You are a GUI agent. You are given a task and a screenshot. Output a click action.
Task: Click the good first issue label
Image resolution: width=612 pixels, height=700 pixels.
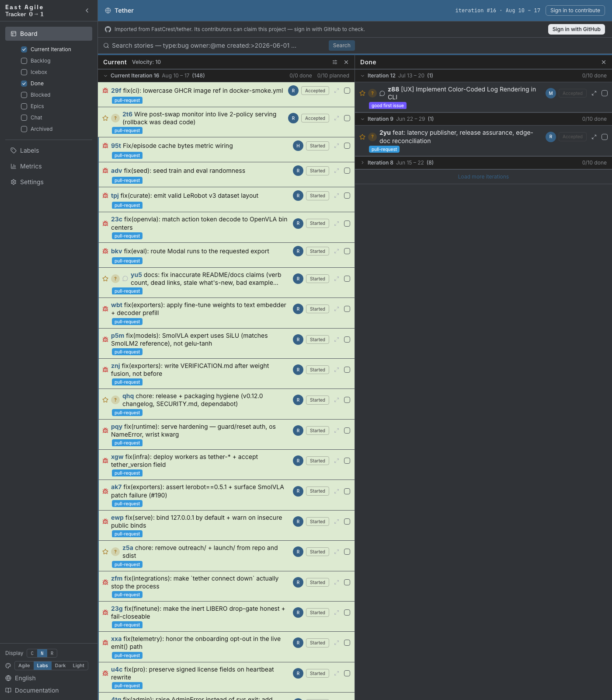pos(388,105)
